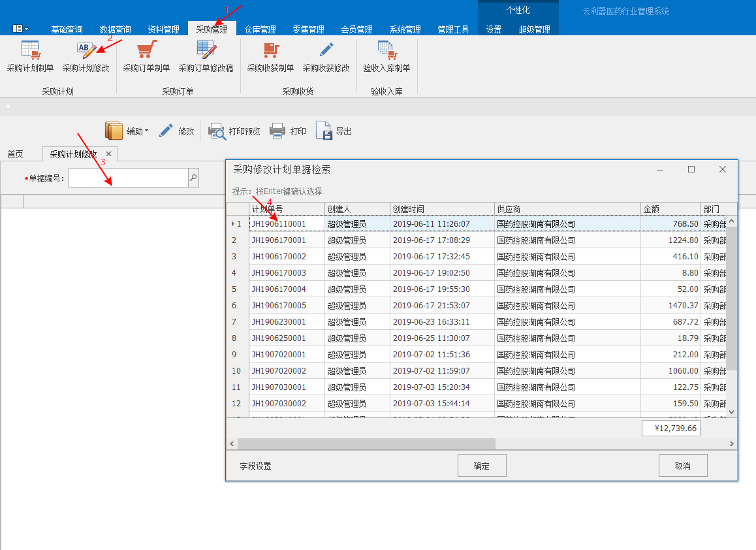Open the application menu dropdown at top-left
This screenshot has width=756, height=550.
coord(20,29)
